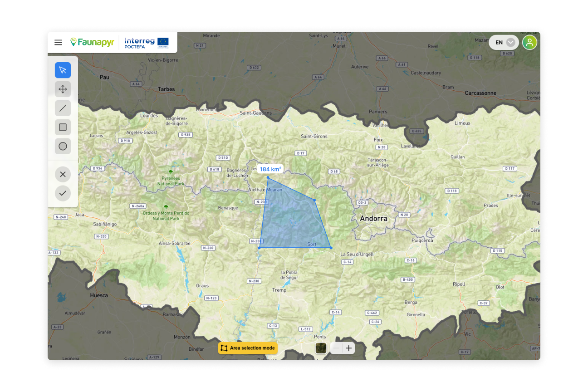
Task: Click the Prades town label
Action: (x=490, y=205)
